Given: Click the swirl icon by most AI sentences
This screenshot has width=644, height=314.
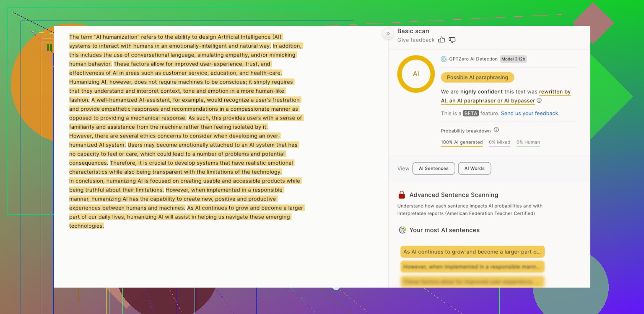Looking at the screenshot, I should [402, 230].
